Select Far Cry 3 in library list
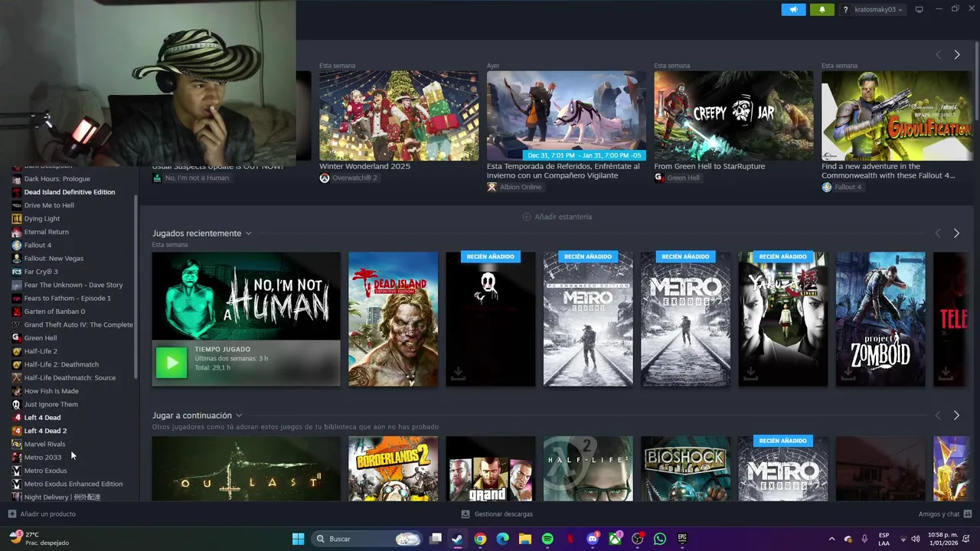This screenshot has height=551, width=980. 41,272
